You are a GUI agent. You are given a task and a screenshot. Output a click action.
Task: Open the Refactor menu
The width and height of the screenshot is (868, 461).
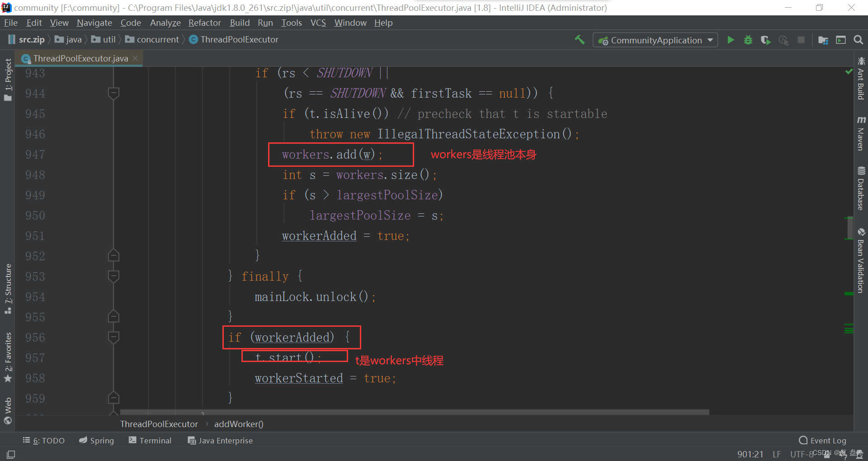pyautogui.click(x=205, y=23)
